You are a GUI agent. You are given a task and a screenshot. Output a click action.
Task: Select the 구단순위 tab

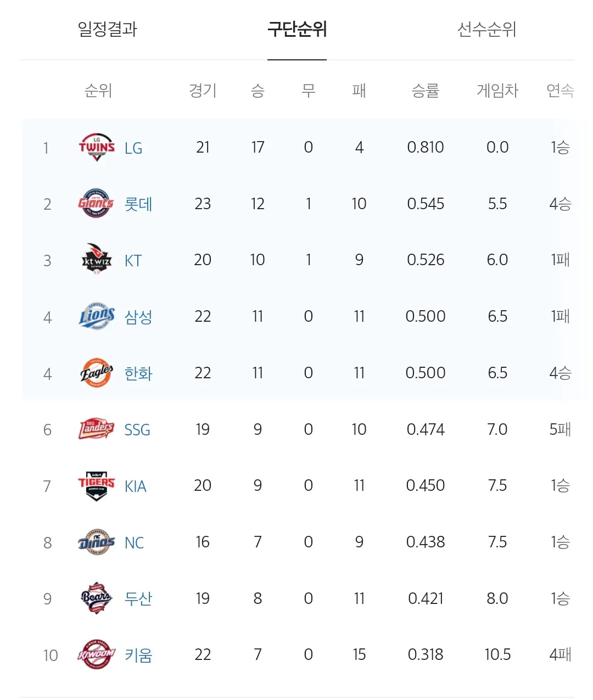click(297, 29)
